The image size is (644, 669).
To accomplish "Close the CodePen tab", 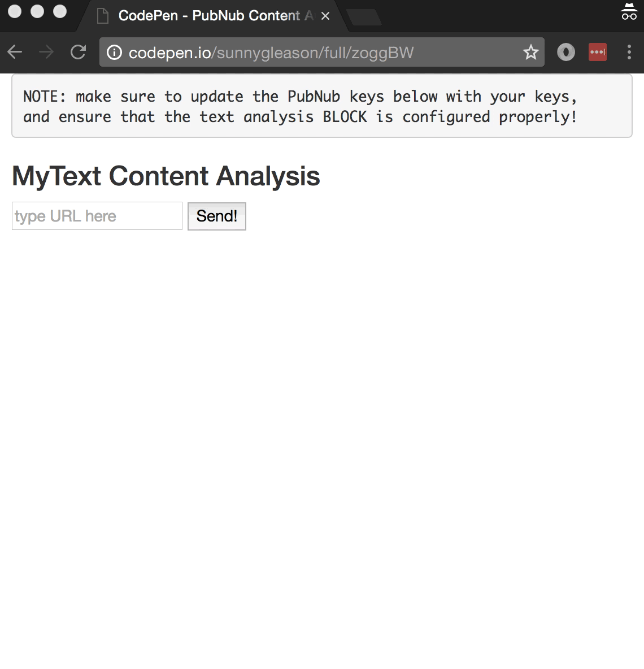I will pyautogui.click(x=325, y=16).
